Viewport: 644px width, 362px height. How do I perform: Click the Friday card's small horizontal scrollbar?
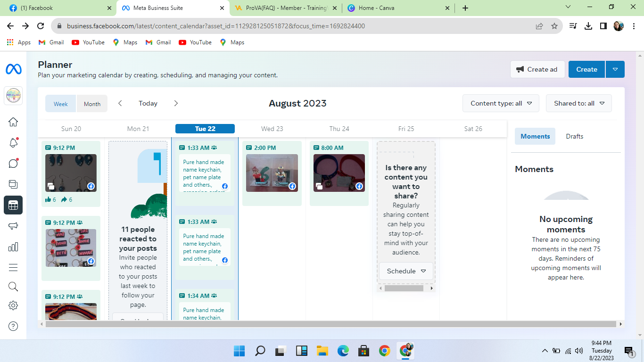tap(405, 288)
